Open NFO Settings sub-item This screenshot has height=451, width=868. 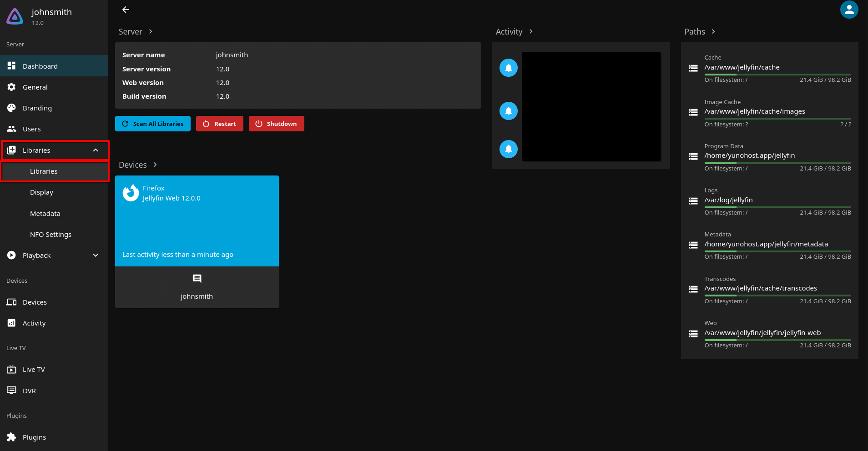point(54,235)
